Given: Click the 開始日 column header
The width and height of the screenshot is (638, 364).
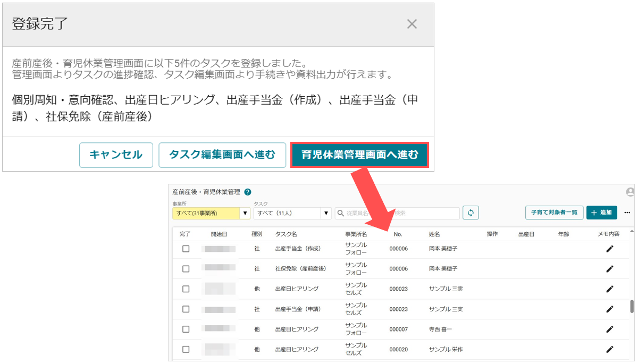Looking at the screenshot, I should [x=219, y=234].
